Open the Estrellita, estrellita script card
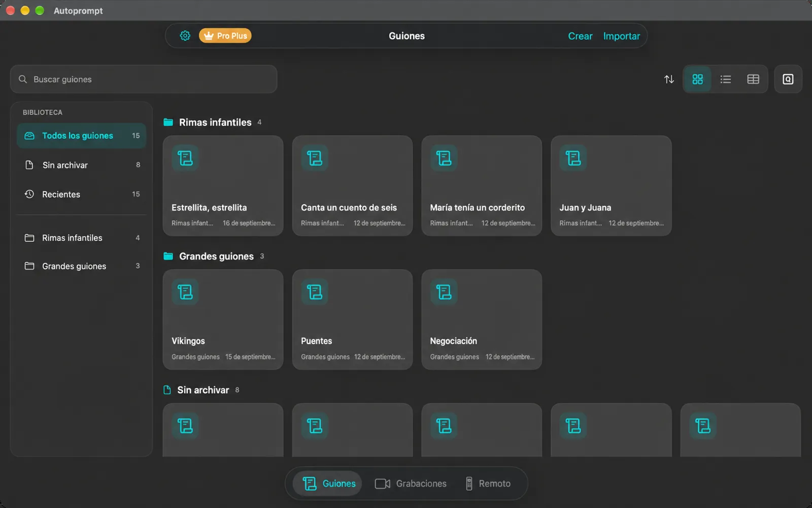The height and width of the screenshot is (508, 812). coord(223,185)
